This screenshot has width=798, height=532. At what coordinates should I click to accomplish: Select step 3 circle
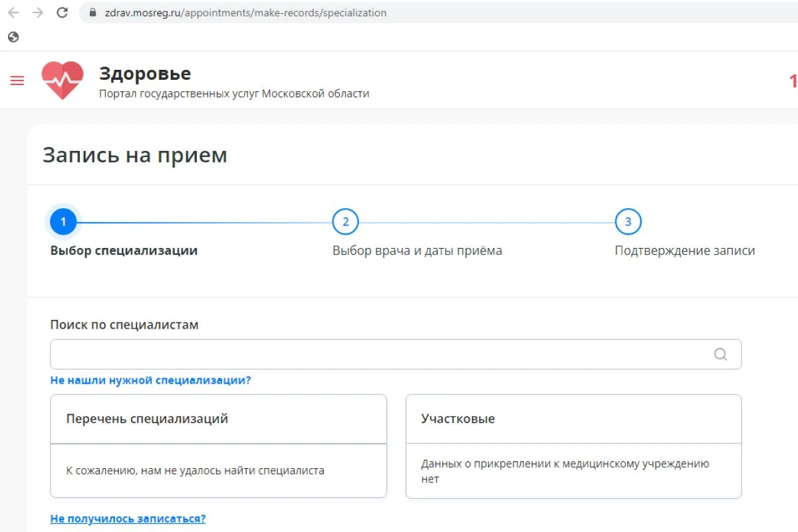coord(628,222)
